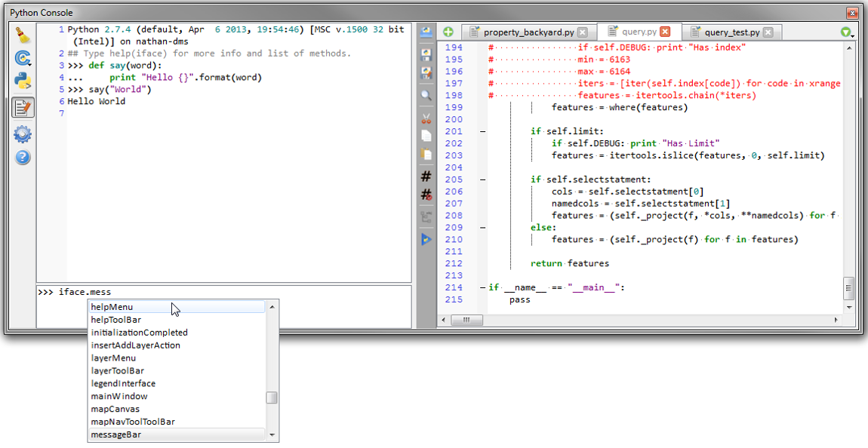Close the query.py tab
Viewport: 868px width, 448px height.
click(665, 32)
